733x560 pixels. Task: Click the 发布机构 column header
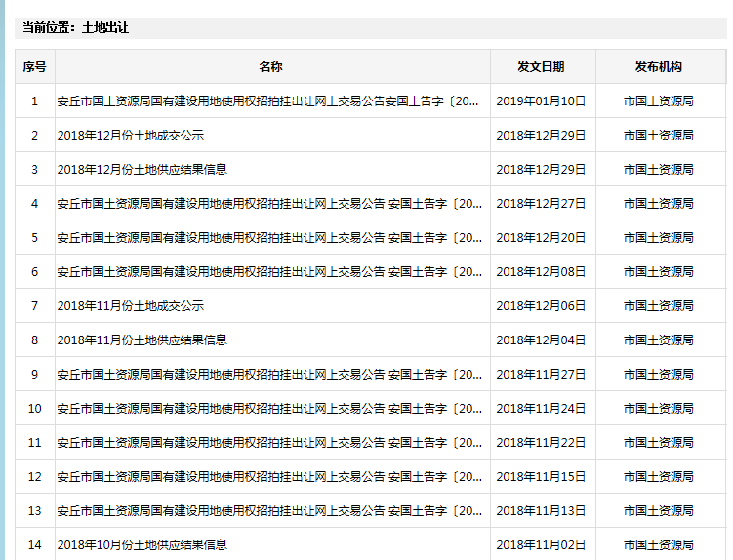click(x=659, y=67)
